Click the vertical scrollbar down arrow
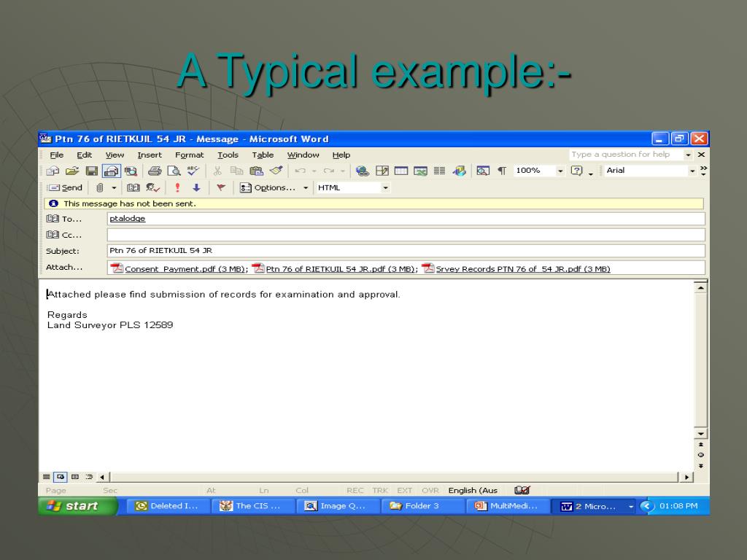Image resolution: width=747 pixels, height=560 pixels. (700, 433)
